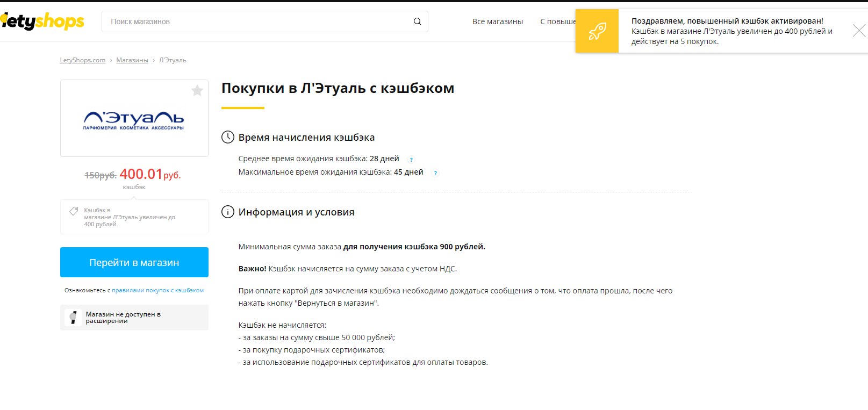The width and height of the screenshot is (868, 410).
Task: Click the 400.01 руб. cashback amount
Action: (x=150, y=174)
